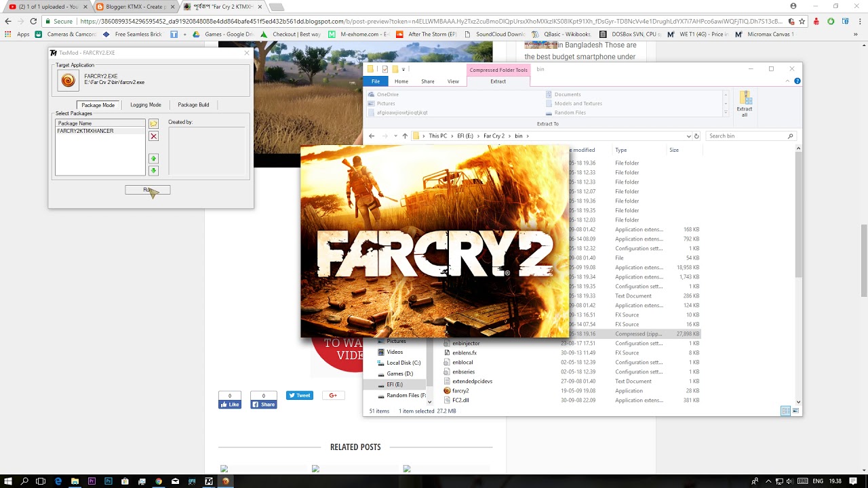Viewport: 868px width, 488px height.
Task: Switch Explorer to details view icon
Action: coord(785,411)
